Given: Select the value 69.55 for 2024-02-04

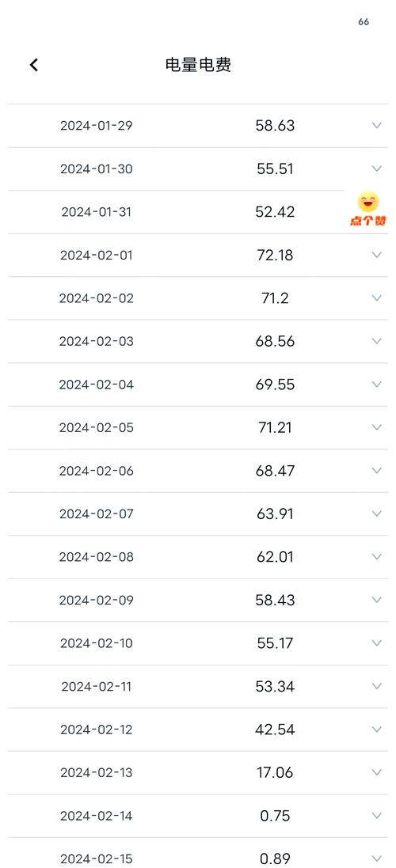Looking at the screenshot, I should (276, 385).
